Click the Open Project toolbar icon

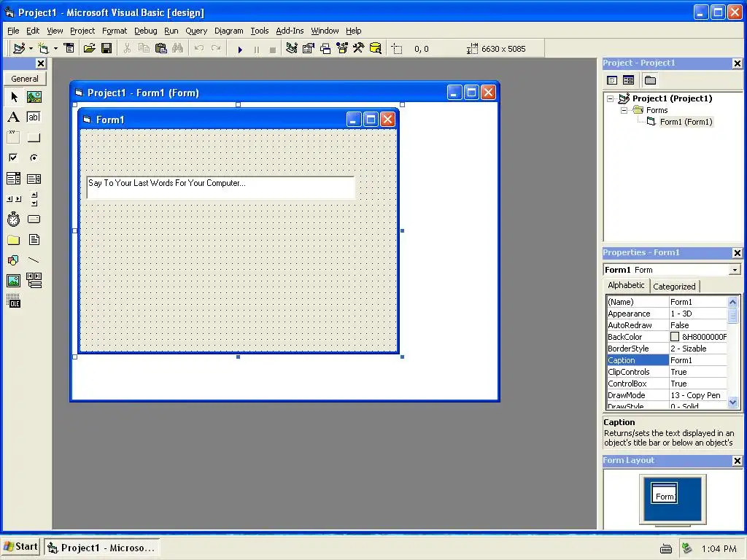point(89,49)
